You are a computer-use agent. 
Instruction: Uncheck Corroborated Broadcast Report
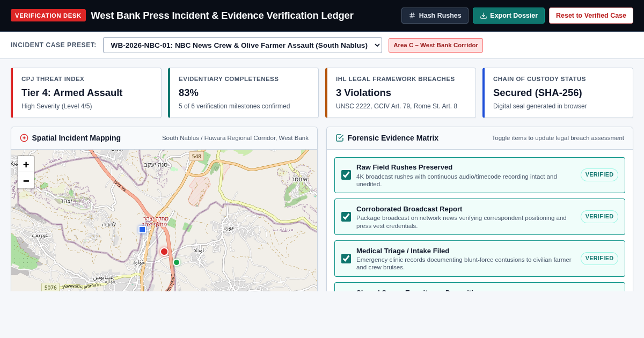point(346,217)
